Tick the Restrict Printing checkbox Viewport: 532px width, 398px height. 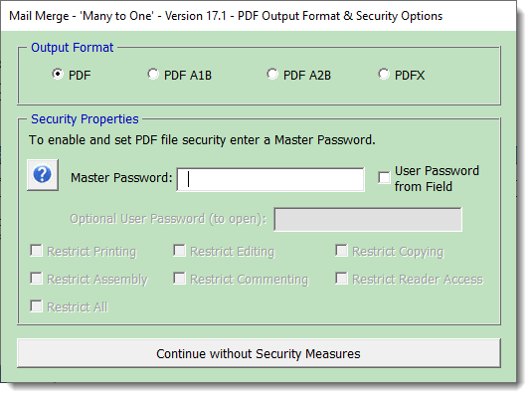(37, 251)
